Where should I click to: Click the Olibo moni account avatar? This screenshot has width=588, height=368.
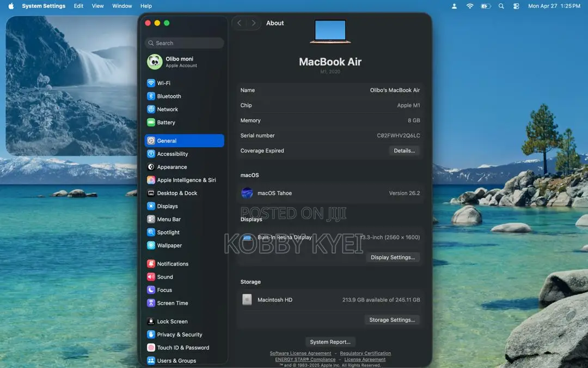pos(155,62)
